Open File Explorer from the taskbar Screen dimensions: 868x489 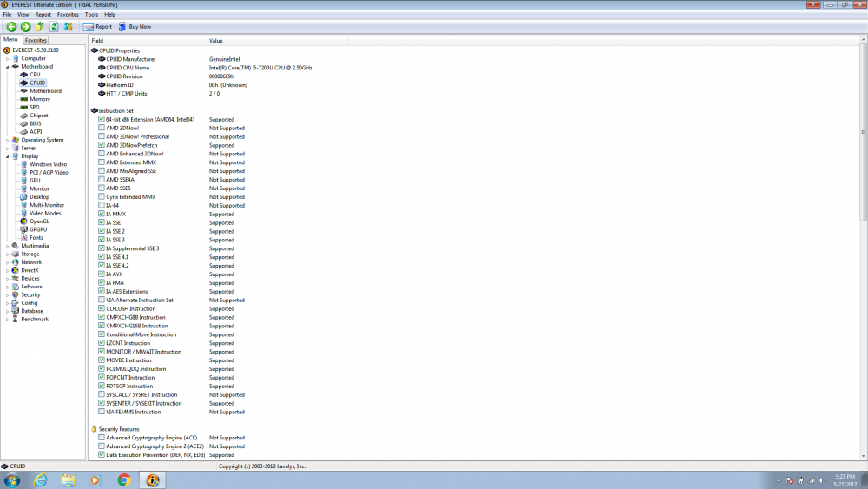pos(68,480)
